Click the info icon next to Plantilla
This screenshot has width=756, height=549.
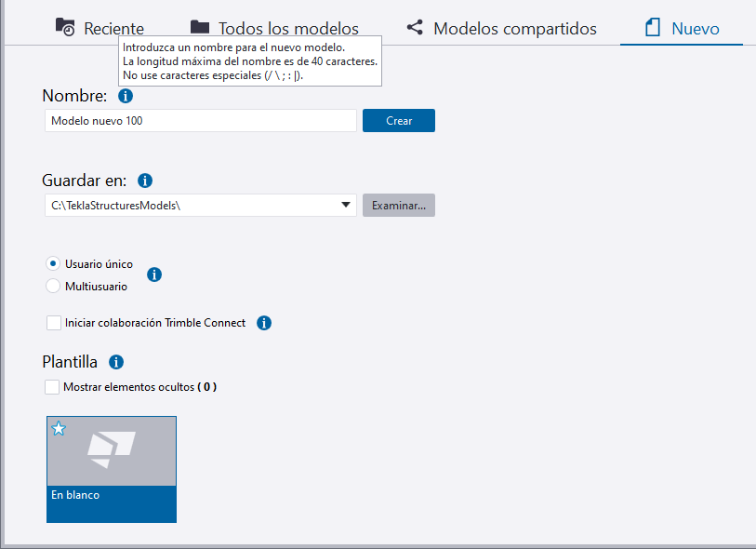[116, 362]
